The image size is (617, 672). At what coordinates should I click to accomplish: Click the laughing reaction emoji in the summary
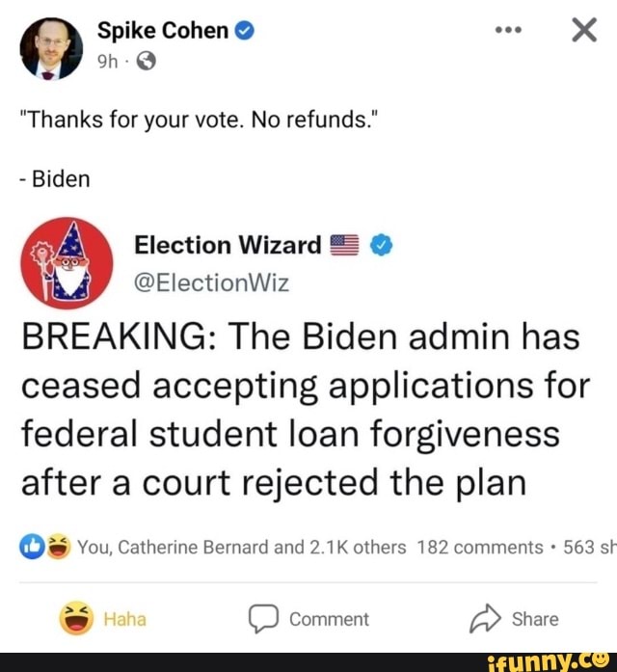click(58, 547)
